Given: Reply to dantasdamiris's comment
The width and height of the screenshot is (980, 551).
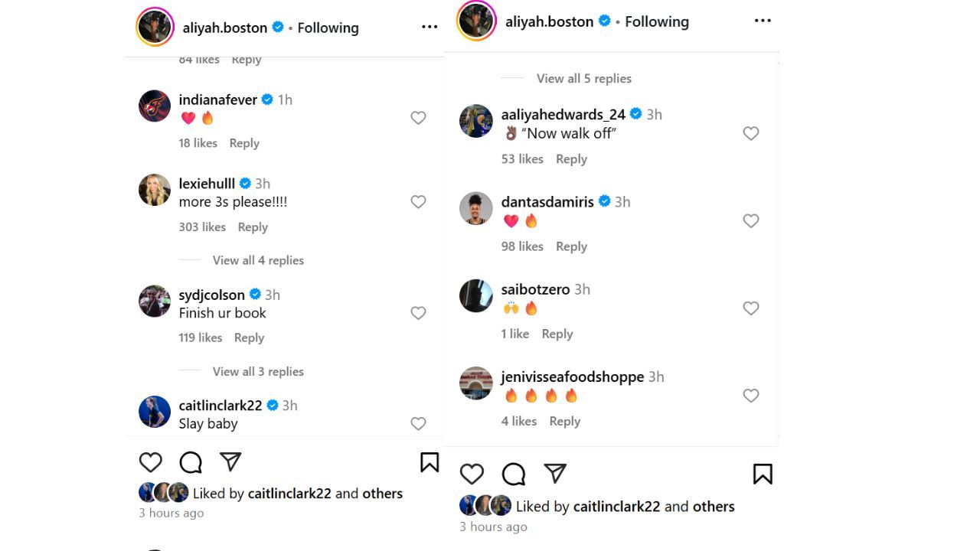Looking at the screenshot, I should point(571,246).
